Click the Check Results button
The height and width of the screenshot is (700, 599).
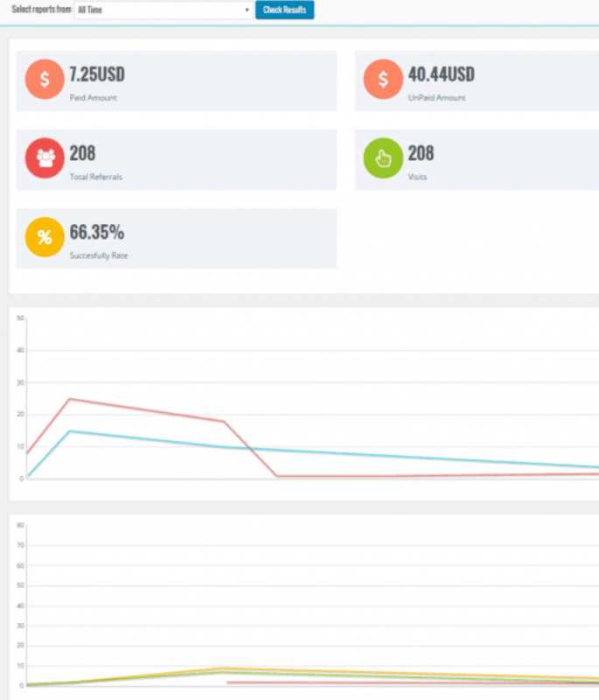[284, 10]
